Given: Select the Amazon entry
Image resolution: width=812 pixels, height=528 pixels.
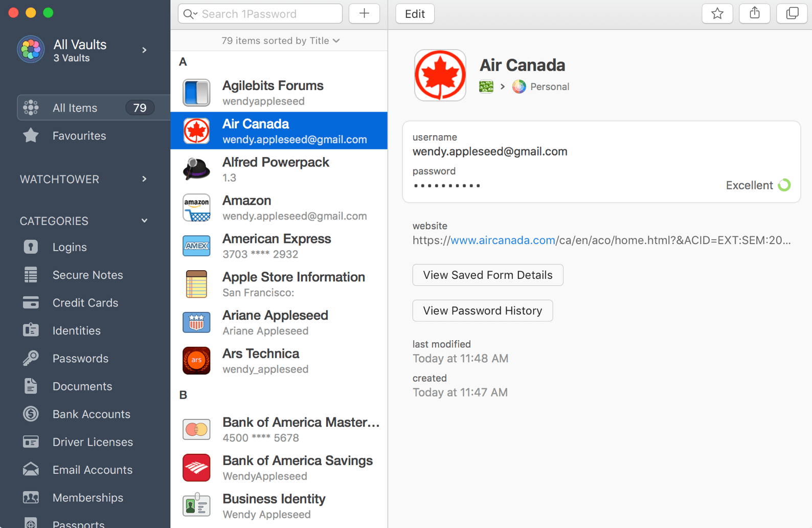Looking at the screenshot, I should click(x=279, y=208).
